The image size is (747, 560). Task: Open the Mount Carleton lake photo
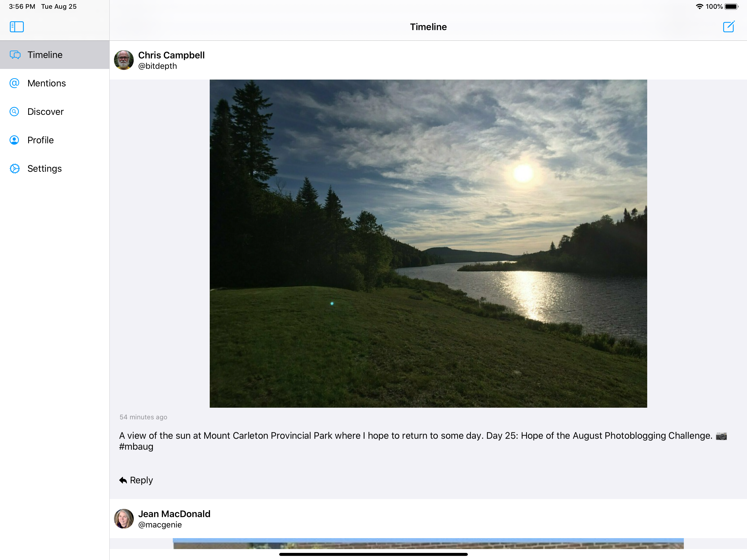point(428,243)
